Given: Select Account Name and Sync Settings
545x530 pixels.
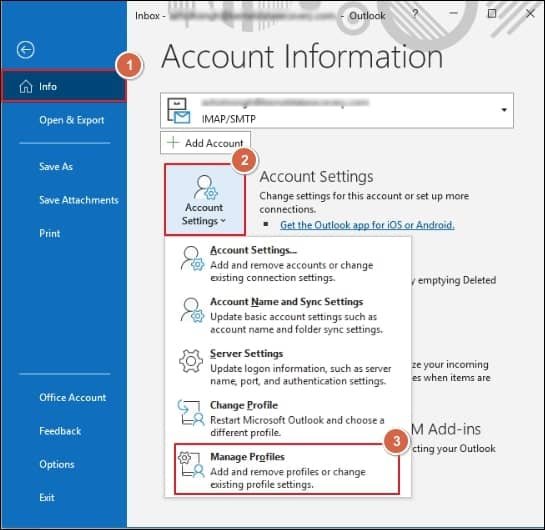Looking at the screenshot, I should click(x=287, y=315).
